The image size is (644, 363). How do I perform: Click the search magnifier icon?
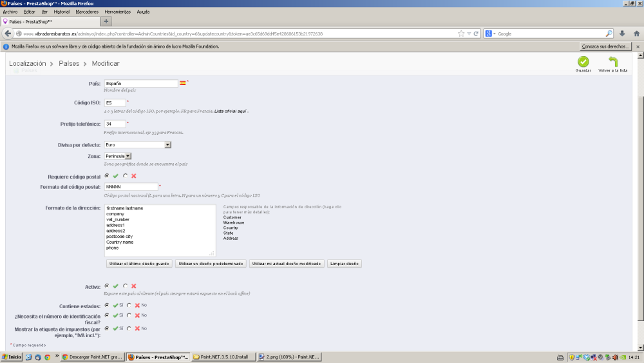tap(609, 34)
